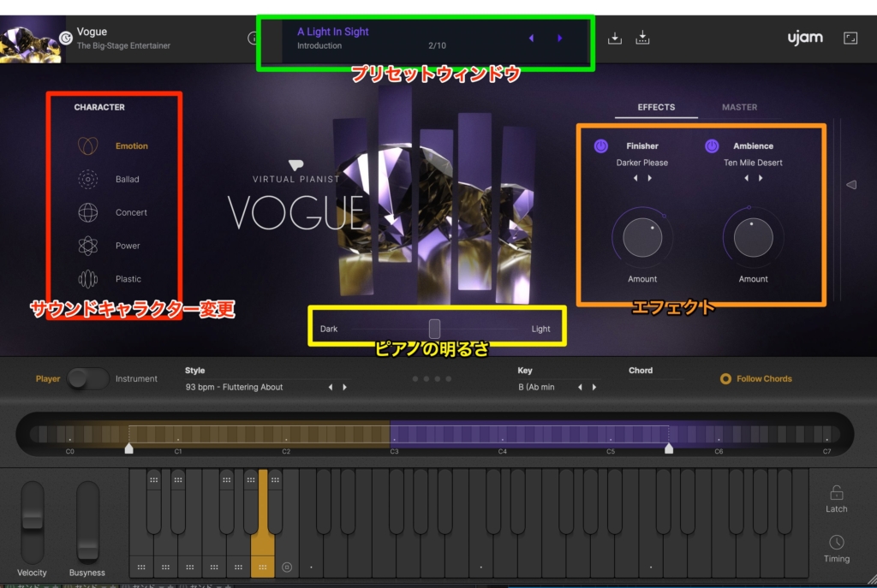The height and width of the screenshot is (588, 877).
Task: Select the Ballad character icon
Action: (87, 179)
